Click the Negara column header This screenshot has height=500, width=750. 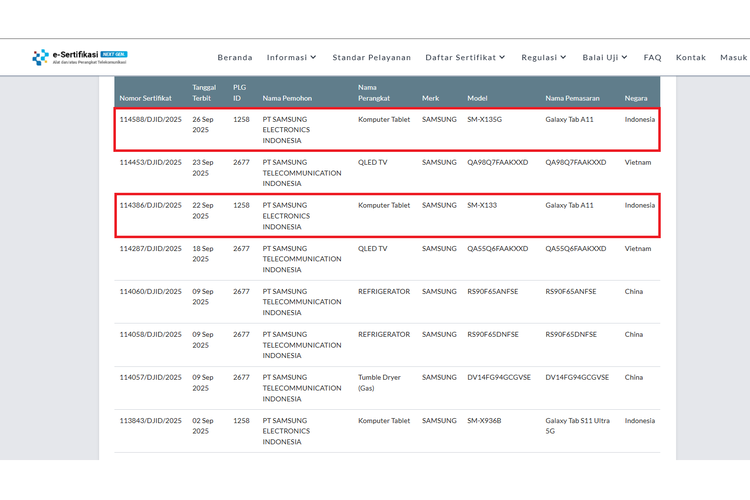(636, 98)
